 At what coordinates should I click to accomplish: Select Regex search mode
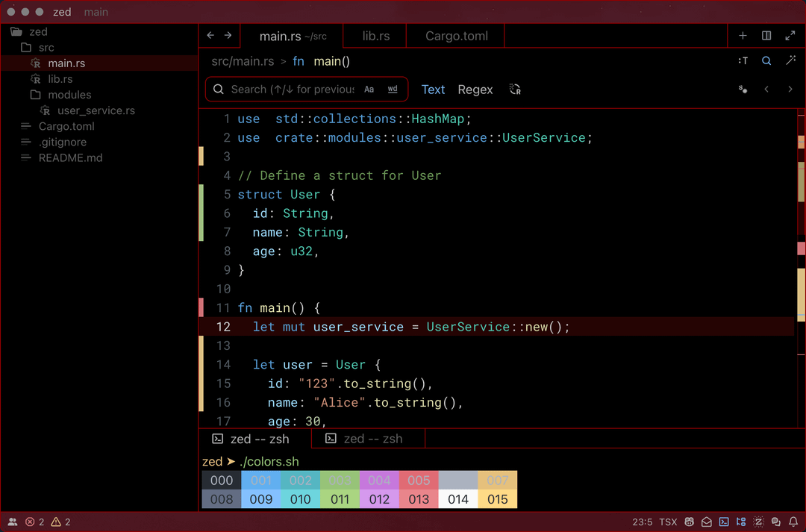tap(475, 90)
